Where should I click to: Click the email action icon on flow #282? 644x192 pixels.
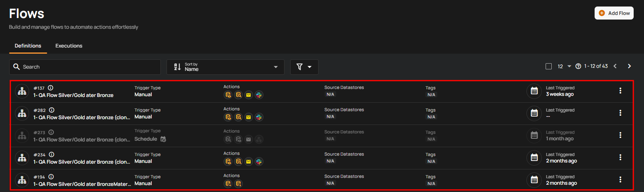coord(248,117)
